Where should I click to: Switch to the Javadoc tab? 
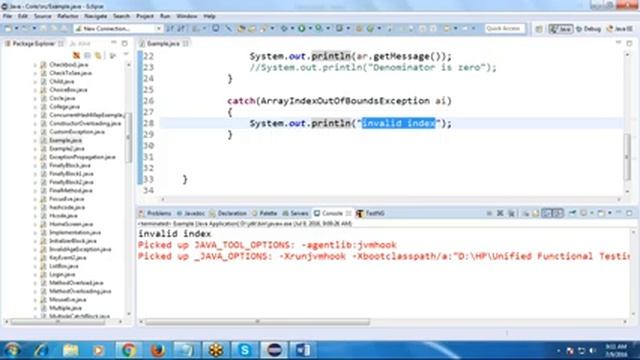point(191,213)
